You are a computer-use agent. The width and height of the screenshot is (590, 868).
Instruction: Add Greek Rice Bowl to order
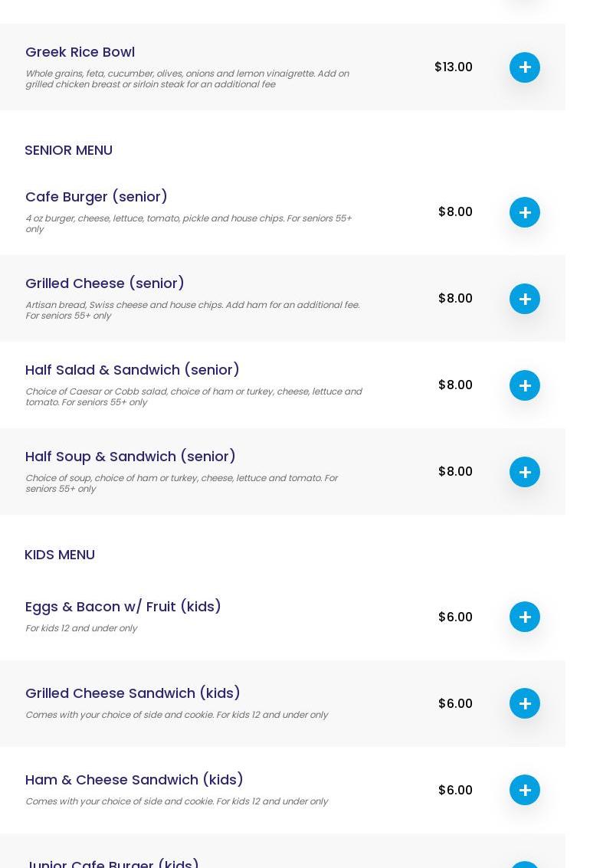pos(525,67)
